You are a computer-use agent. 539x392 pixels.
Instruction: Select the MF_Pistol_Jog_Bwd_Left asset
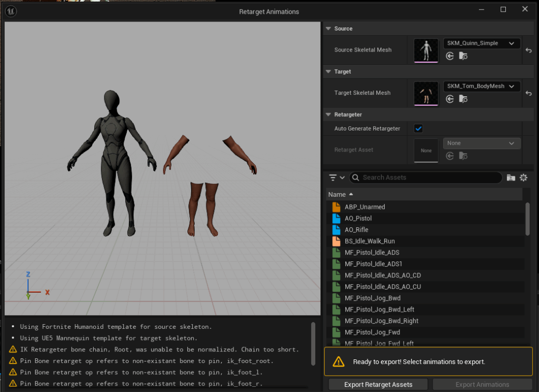pyautogui.click(x=425, y=309)
